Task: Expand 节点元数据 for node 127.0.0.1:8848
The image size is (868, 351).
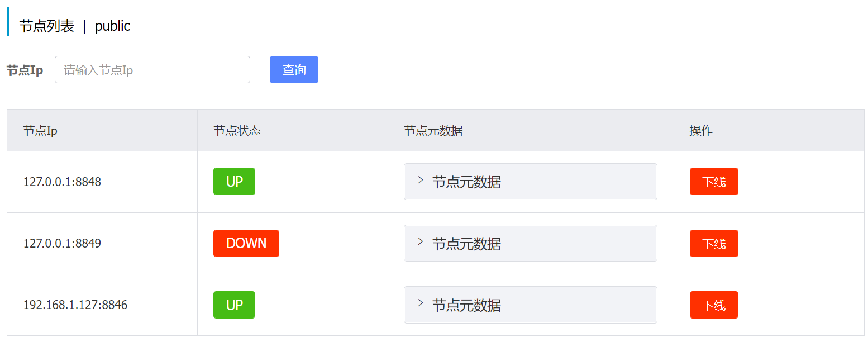Action: coord(530,182)
